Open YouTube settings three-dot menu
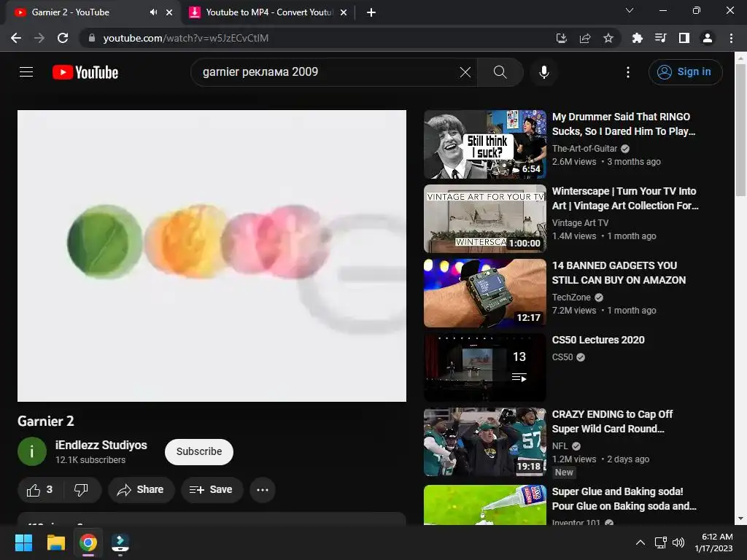The height and width of the screenshot is (560, 747). pos(627,72)
